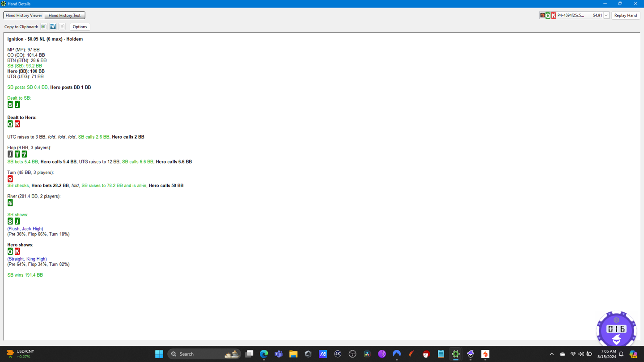644x362 pixels.
Task: Click the clock showing 7:05 AM
Action: 606,354
